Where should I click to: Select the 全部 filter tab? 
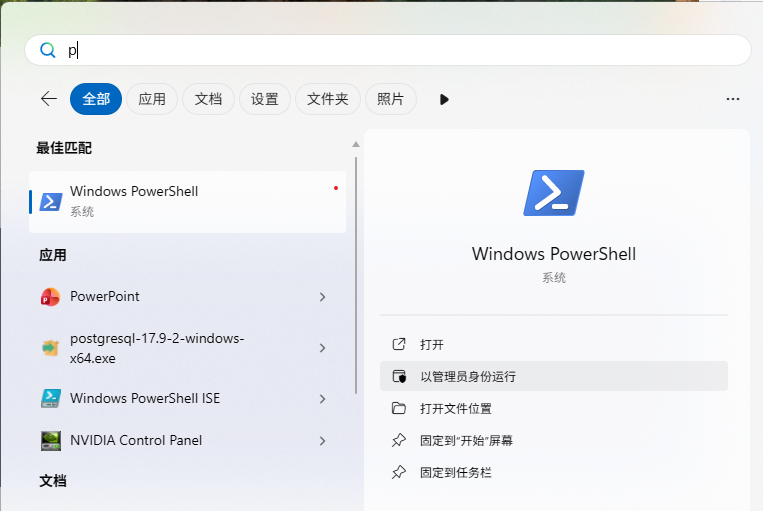pos(96,99)
